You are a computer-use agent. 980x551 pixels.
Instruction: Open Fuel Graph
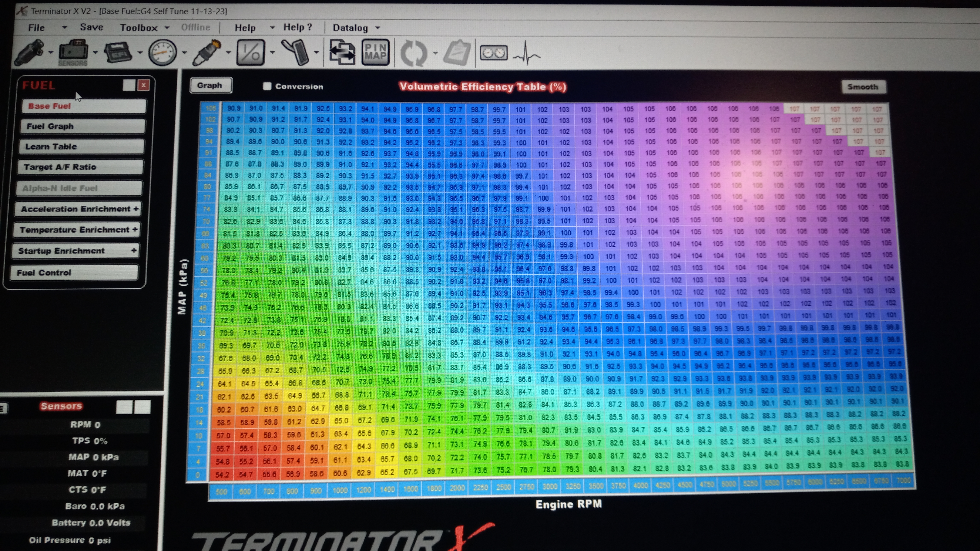[x=83, y=126]
